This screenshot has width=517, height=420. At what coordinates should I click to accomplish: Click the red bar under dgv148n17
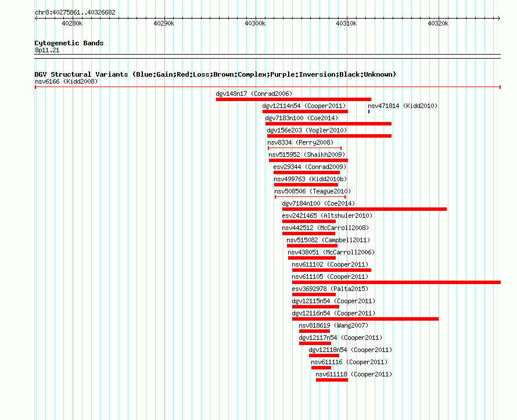click(x=293, y=99)
